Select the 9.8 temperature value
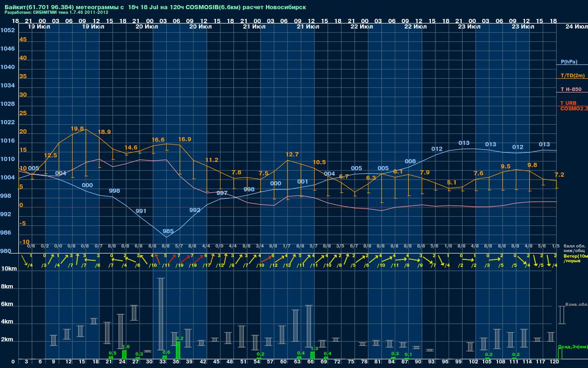Image resolution: width=588 pixels, height=368 pixels. point(532,165)
